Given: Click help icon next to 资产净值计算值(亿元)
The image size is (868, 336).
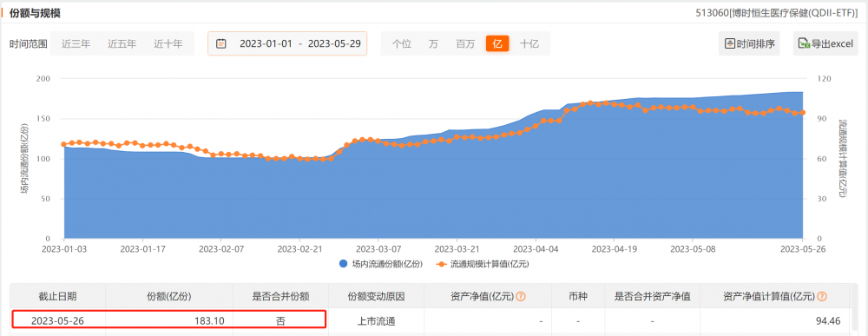Looking at the screenshot, I should pyautogui.click(x=822, y=297).
